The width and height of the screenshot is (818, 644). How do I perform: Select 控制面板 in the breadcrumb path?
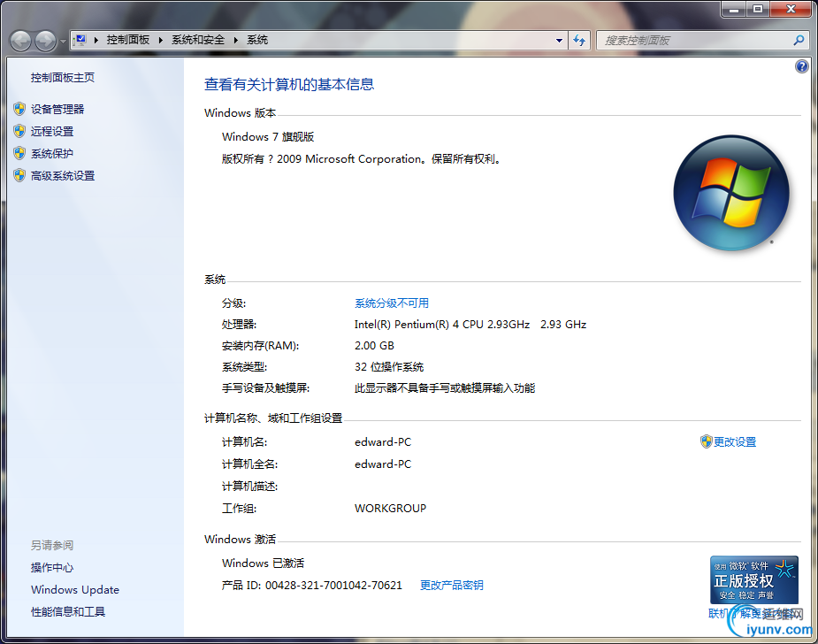pos(127,40)
